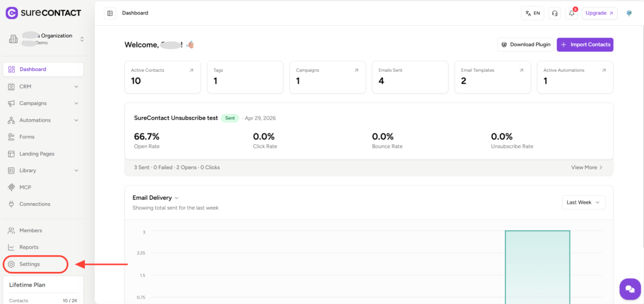Click the Forms icon in sidebar

pyautogui.click(x=12, y=137)
